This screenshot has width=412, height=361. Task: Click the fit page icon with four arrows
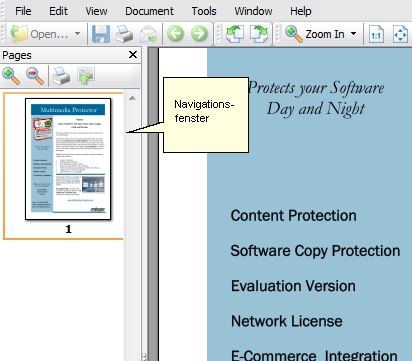tap(400, 34)
